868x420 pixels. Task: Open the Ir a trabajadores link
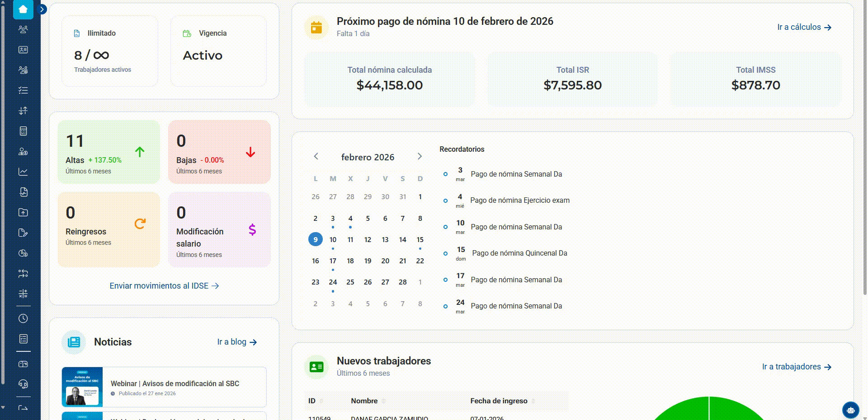tap(797, 367)
